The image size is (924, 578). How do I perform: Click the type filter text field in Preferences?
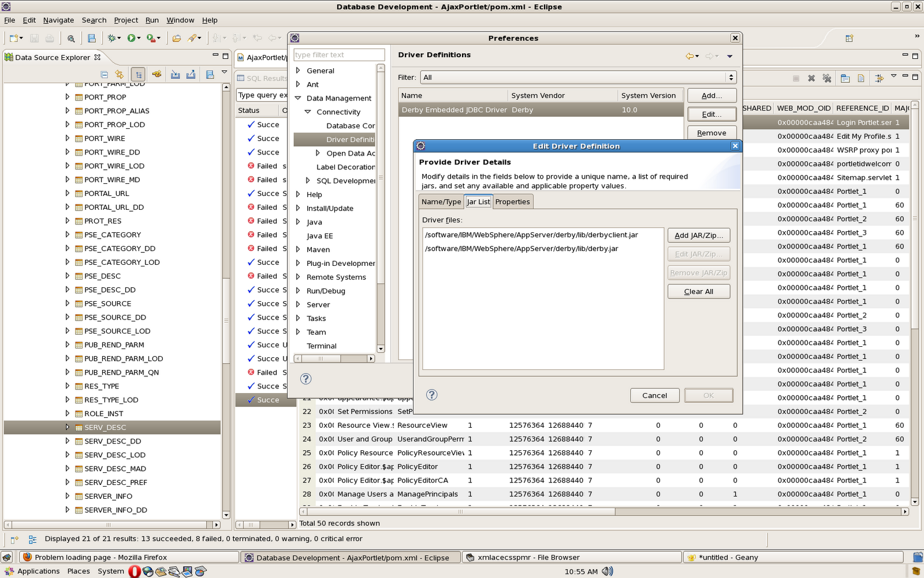pos(338,54)
